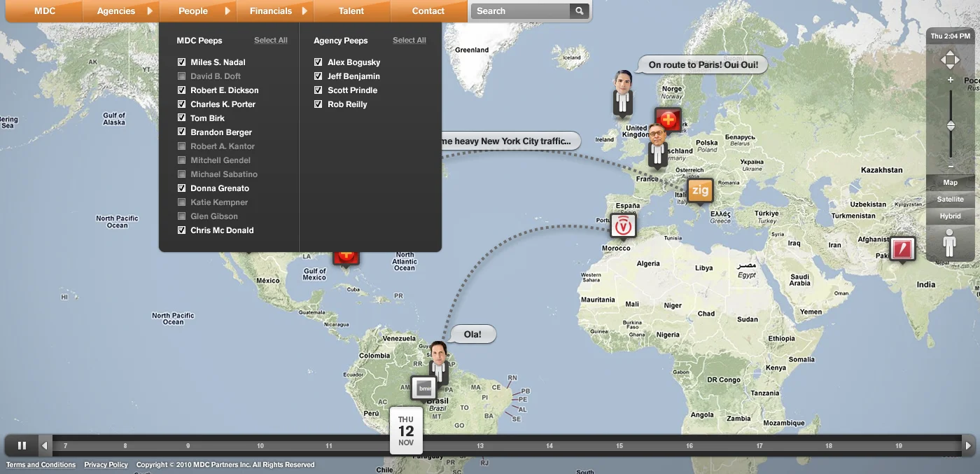
Task: Click the red V agency marker near Spain
Action: [623, 226]
